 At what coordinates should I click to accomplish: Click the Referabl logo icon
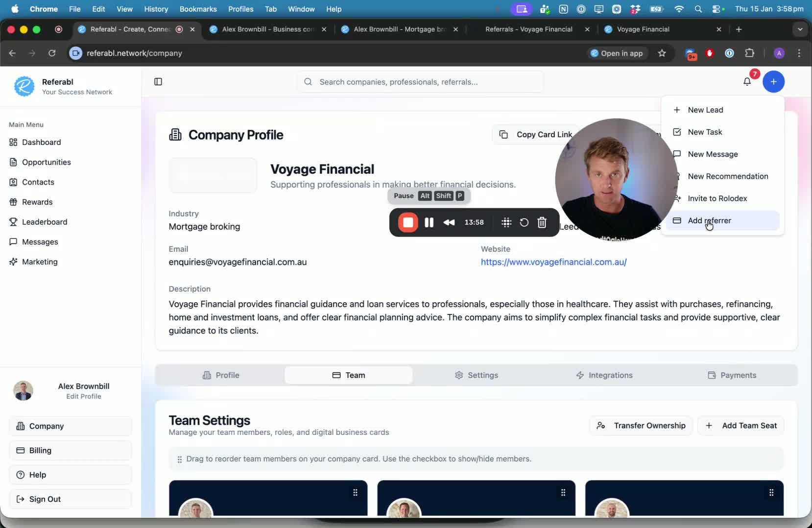point(24,86)
